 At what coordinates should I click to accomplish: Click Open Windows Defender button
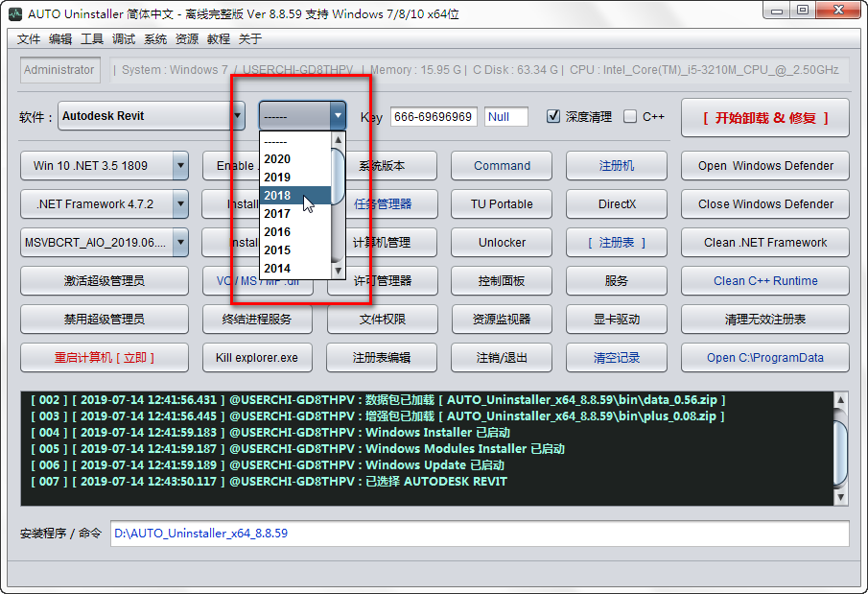tap(765, 166)
